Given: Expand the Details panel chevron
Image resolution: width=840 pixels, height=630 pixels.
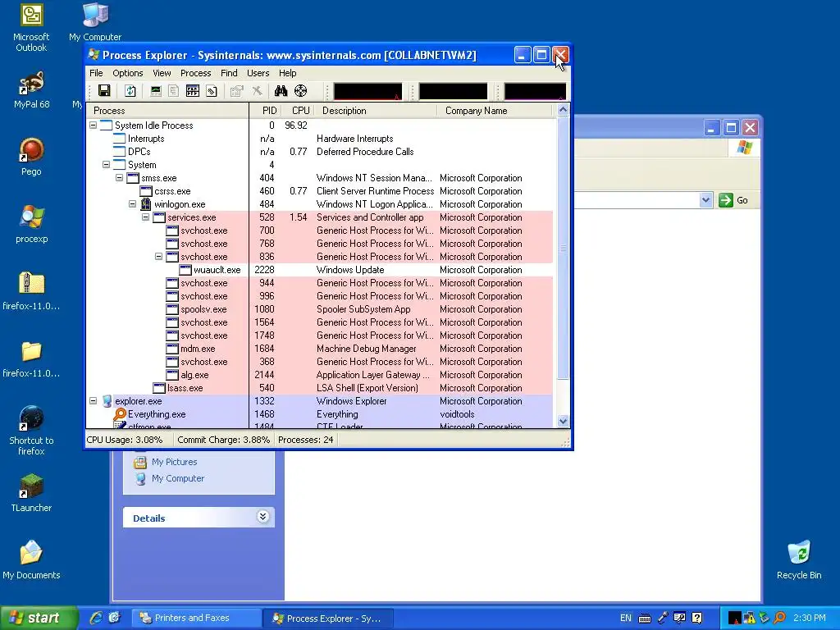Looking at the screenshot, I should 262,517.
